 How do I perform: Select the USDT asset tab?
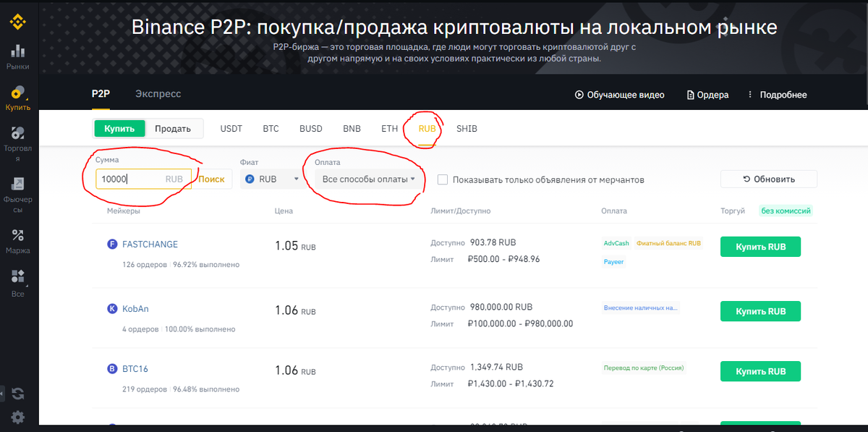pos(231,129)
